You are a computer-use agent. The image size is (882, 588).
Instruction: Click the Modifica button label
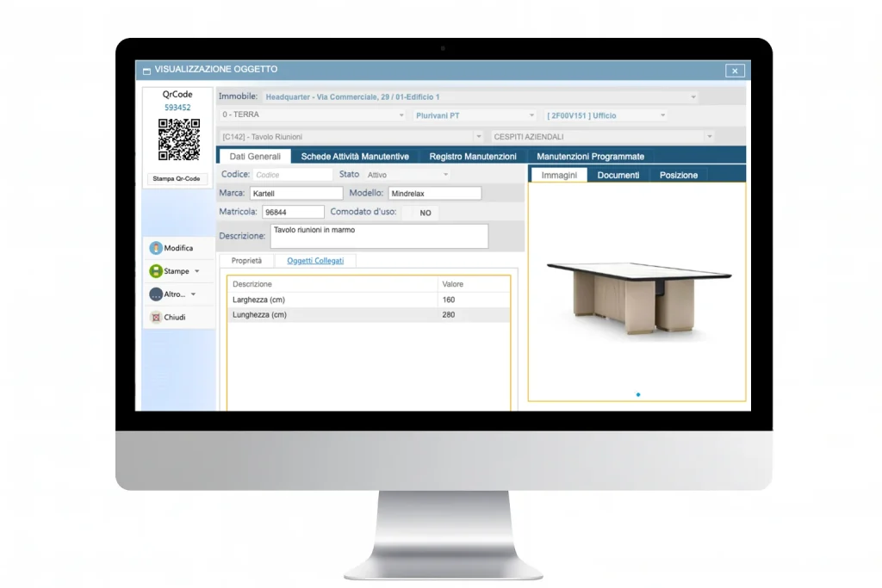click(178, 248)
